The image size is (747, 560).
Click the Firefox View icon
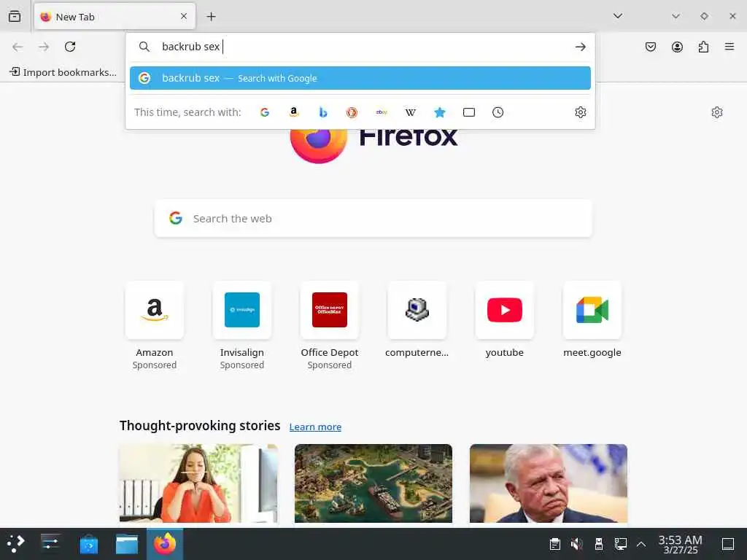[x=15, y=16]
